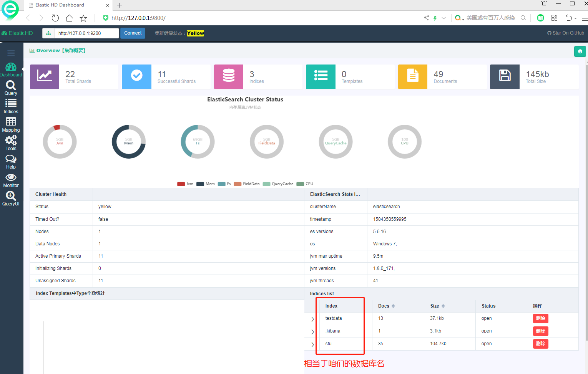The image size is (588, 374).
Task: Click the Total Shards chart icon
Action: tap(45, 77)
